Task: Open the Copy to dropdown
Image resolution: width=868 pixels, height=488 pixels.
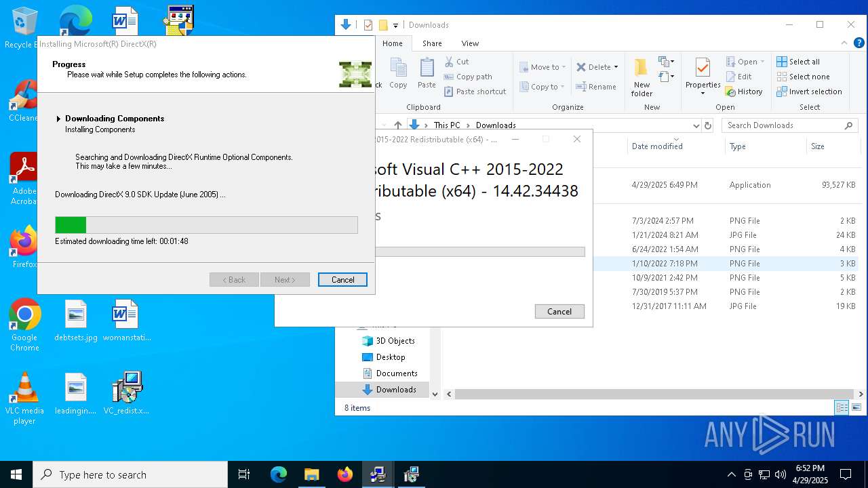Action: click(542, 87)
